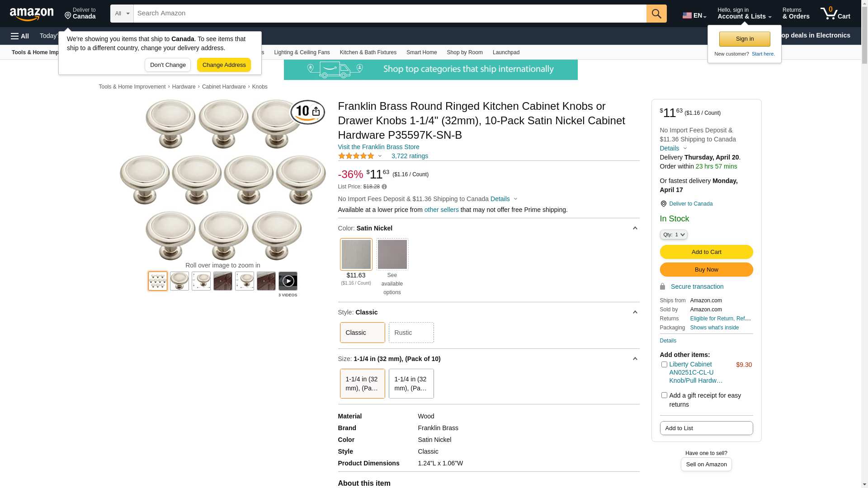Check the Liberty Cabinet add-on checkbox
The height and width of the screenshot is (488, 868).
(664, 364)
